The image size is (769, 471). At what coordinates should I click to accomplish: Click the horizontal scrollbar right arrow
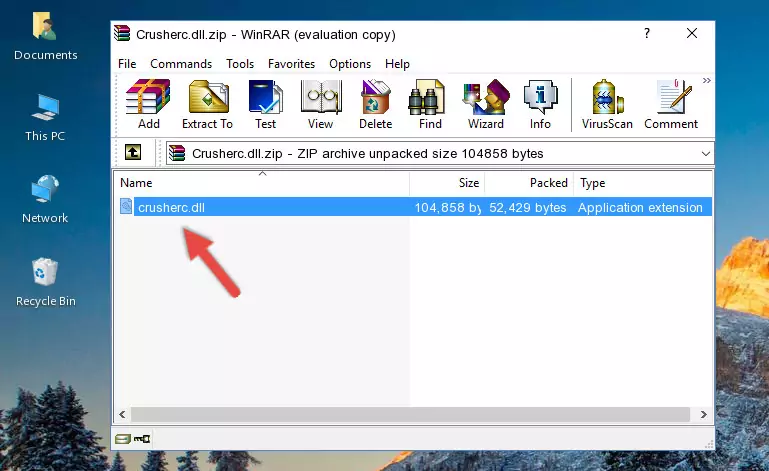tap(703, 415)
